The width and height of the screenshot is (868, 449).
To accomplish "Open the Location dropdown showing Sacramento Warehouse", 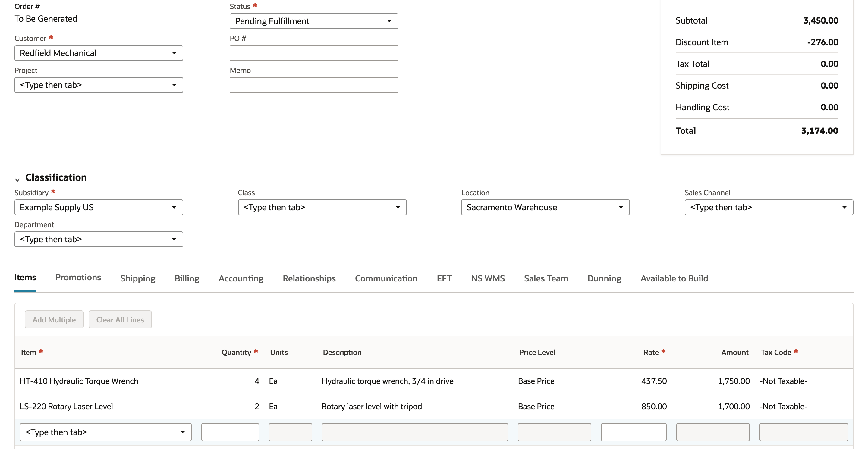I will (545, 207).
